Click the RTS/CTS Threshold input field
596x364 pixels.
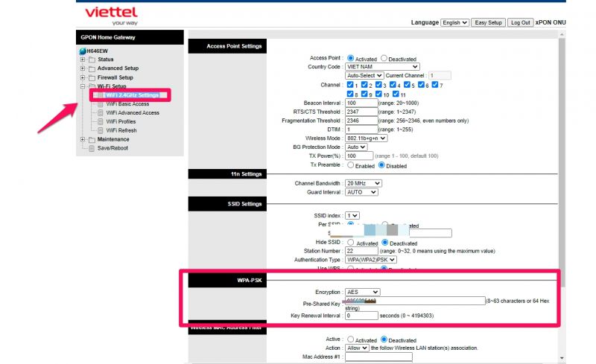[x=361, y=112]
